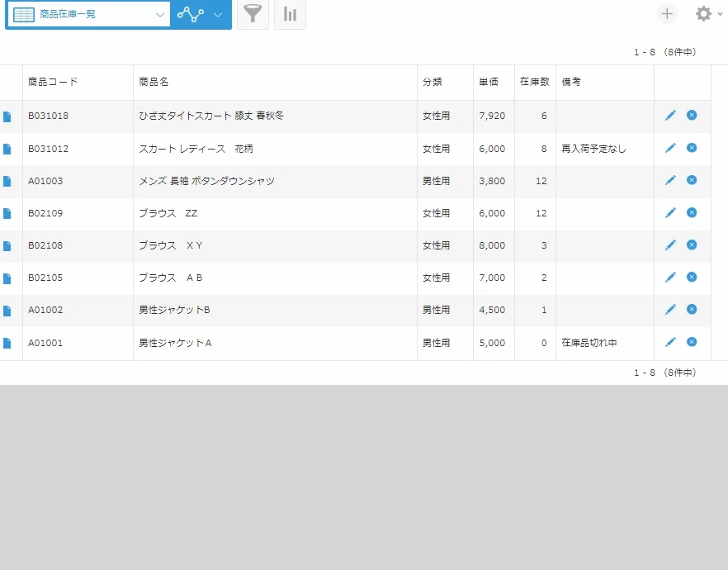
Task: Click the unit price 8,000
Action: pyautogui.click(x=492, y=245)
